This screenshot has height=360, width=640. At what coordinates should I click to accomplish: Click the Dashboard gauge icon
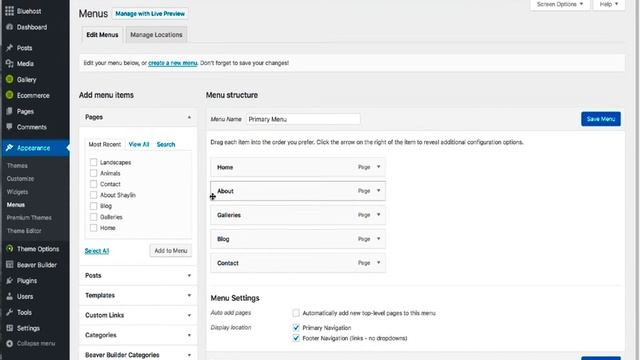pos(9,27)
